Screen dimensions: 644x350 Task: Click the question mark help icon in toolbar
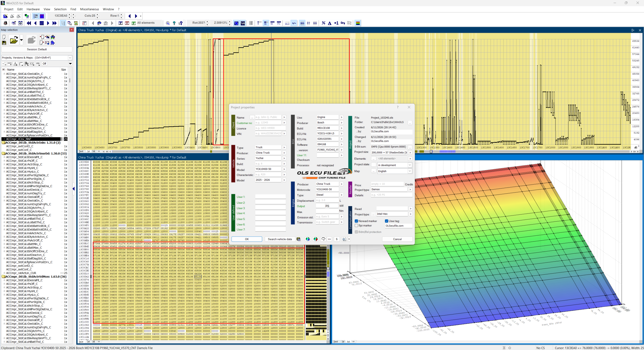click(174, 23)
